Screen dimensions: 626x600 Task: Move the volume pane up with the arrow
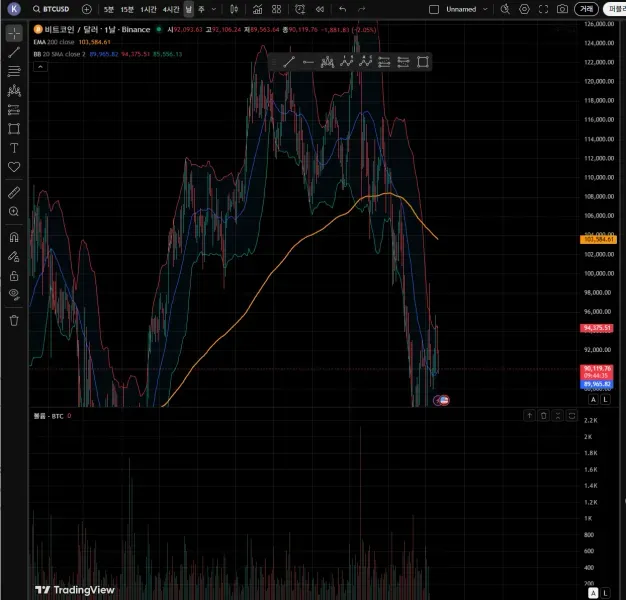(529, 416)
